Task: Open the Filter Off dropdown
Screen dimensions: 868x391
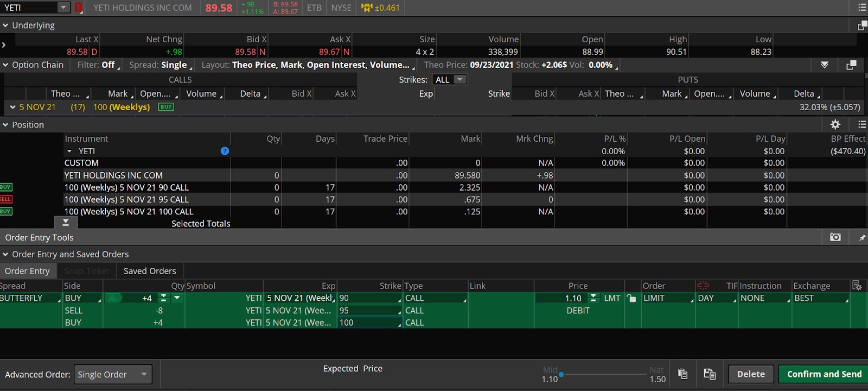Action: (99, 65)
